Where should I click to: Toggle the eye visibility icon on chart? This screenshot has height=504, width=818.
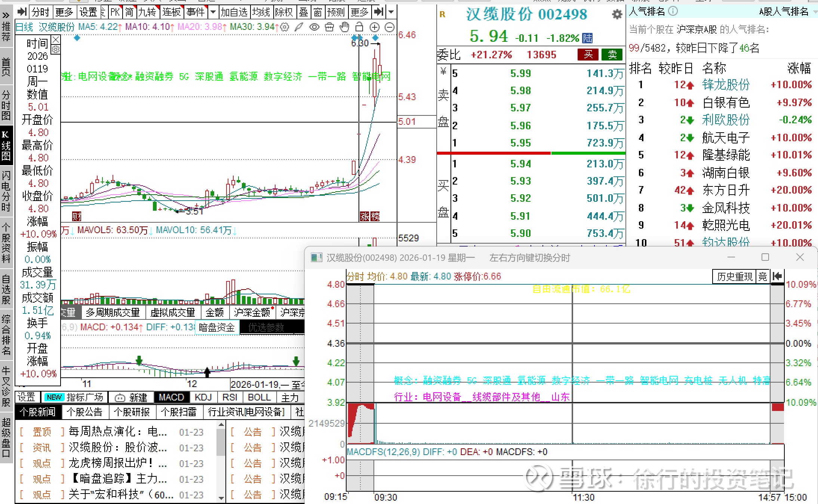coord(314,27)
